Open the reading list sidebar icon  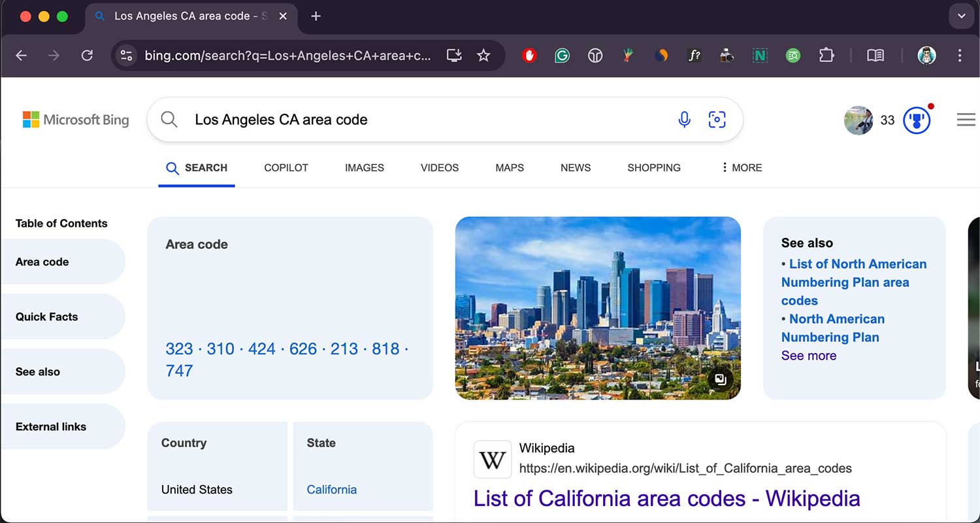coord(875,56)
